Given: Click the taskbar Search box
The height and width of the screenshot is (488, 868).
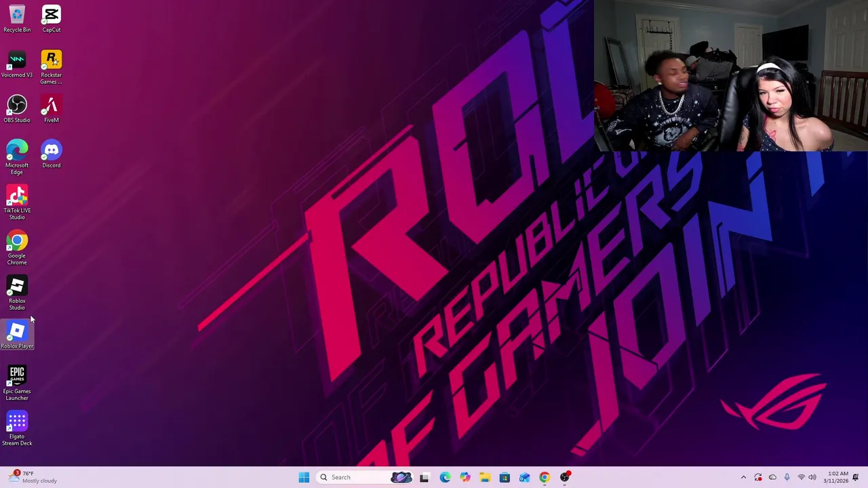Looking at the screenshot, I should (365, 477).
